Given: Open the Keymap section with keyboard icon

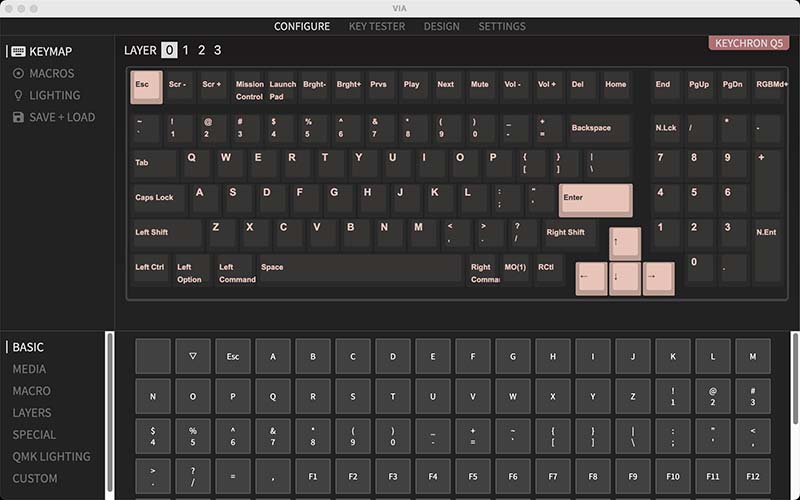Looking at the screenshot, I should 42,52.
